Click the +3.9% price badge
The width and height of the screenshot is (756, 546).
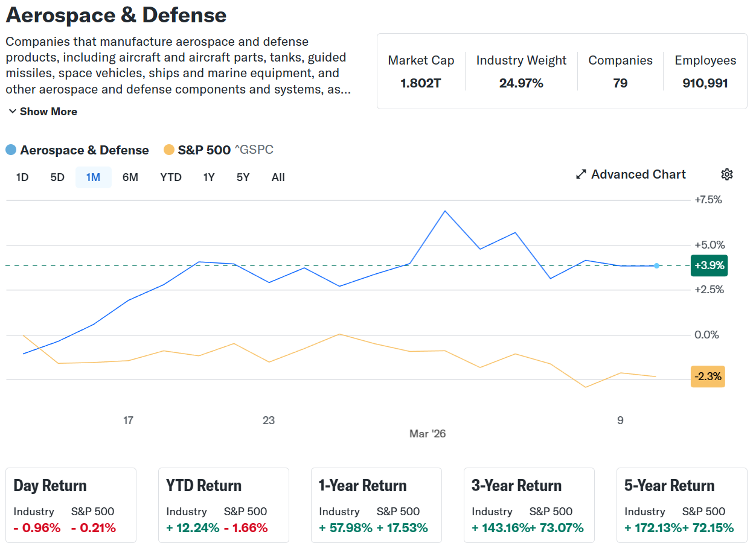tap(709, 265)
